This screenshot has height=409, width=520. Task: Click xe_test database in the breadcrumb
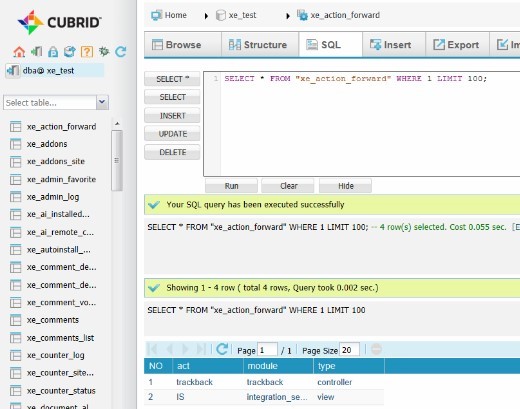point(236,15)
